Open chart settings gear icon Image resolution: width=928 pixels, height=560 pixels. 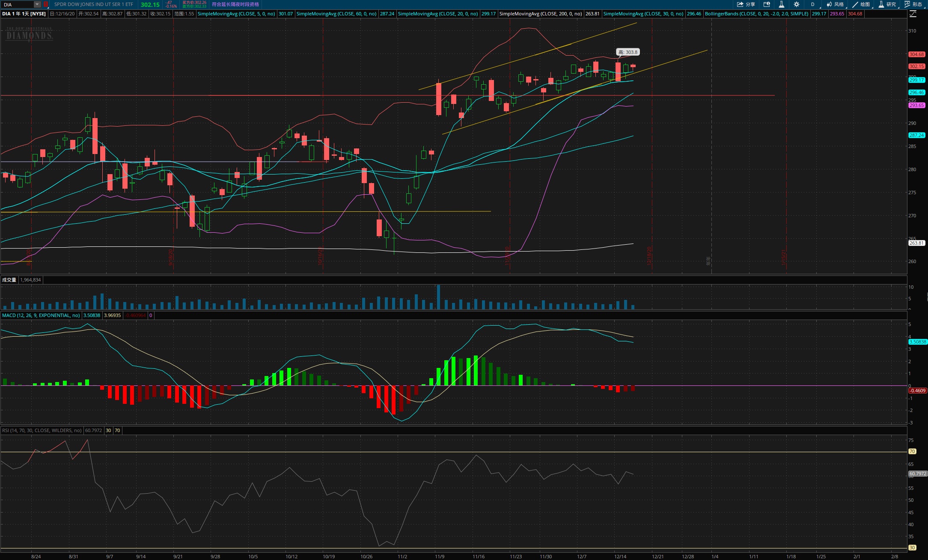coord(796,4)
